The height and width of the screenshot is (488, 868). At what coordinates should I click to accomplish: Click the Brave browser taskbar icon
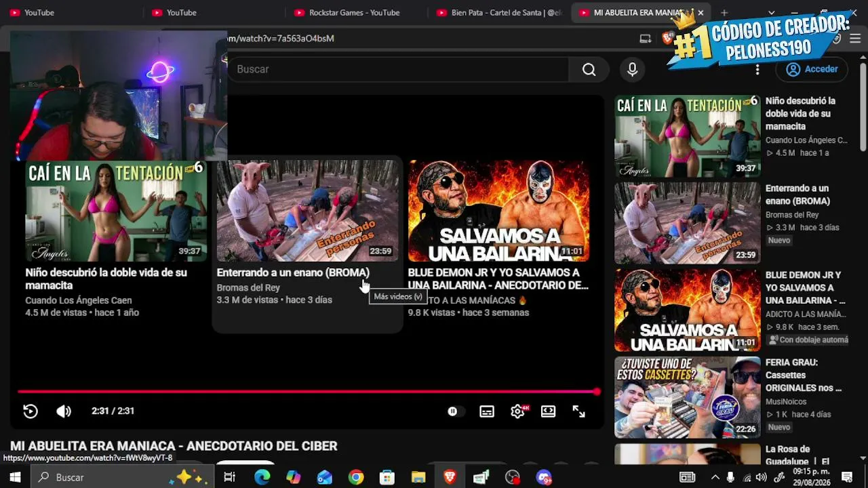point(450,477)
